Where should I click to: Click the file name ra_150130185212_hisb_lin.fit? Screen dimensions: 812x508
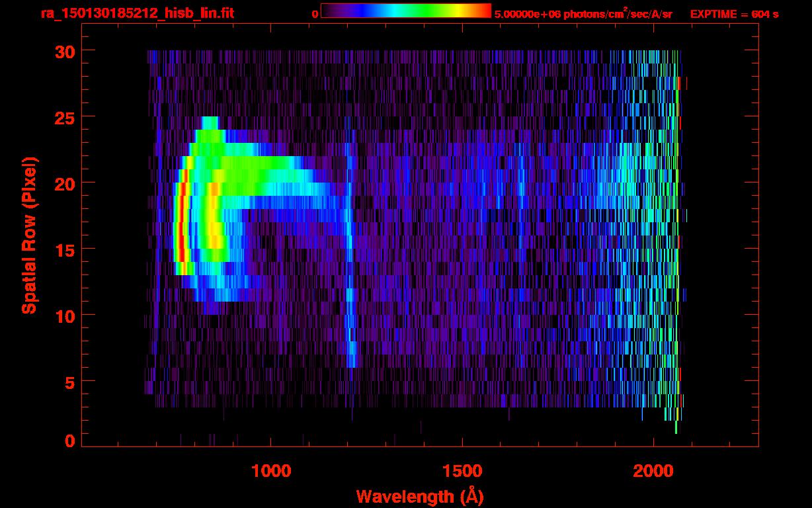(x=137, y=13)
